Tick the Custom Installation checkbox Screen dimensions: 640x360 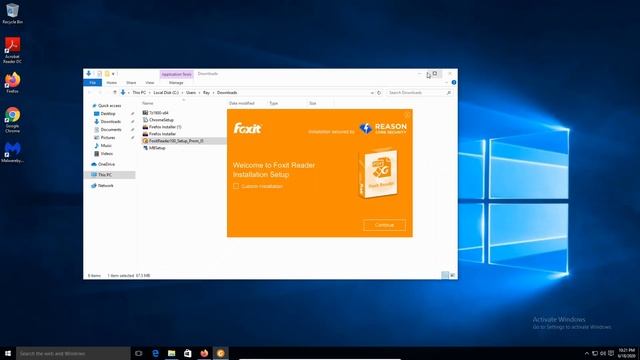[x=236, y=186]
